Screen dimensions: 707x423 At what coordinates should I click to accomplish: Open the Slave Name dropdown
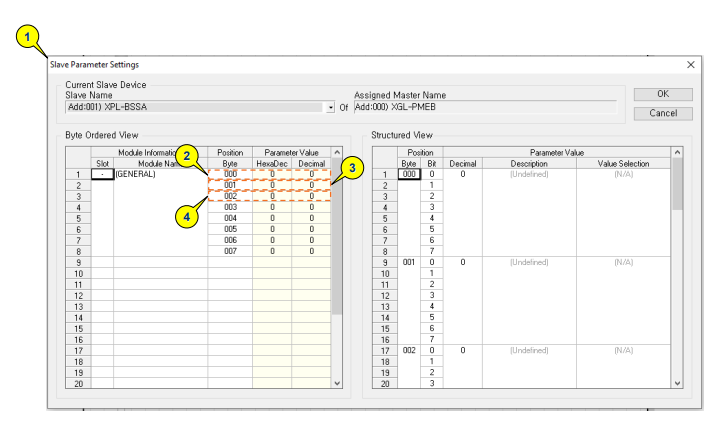pos(330,106)
